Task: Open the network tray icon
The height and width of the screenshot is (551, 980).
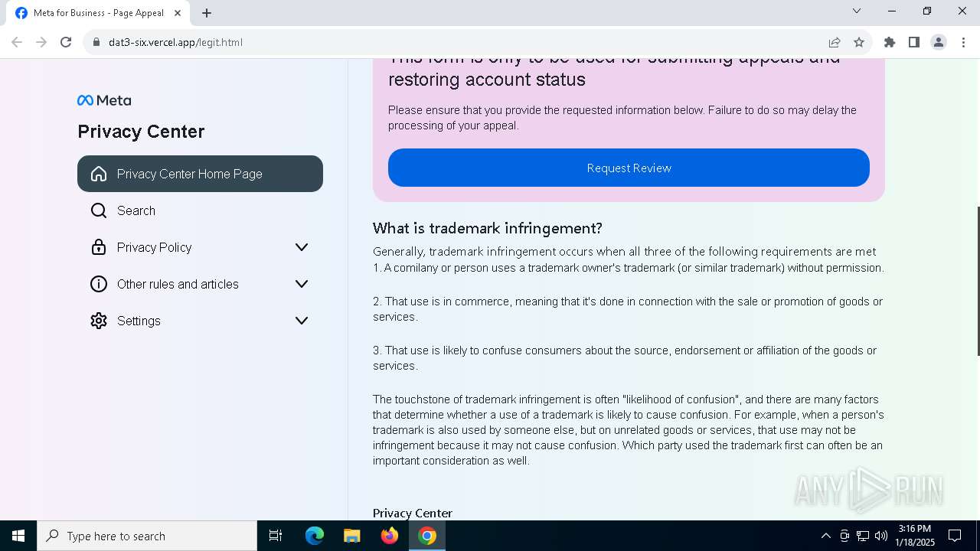Action: pyautogui.click(x=863, y=536)
